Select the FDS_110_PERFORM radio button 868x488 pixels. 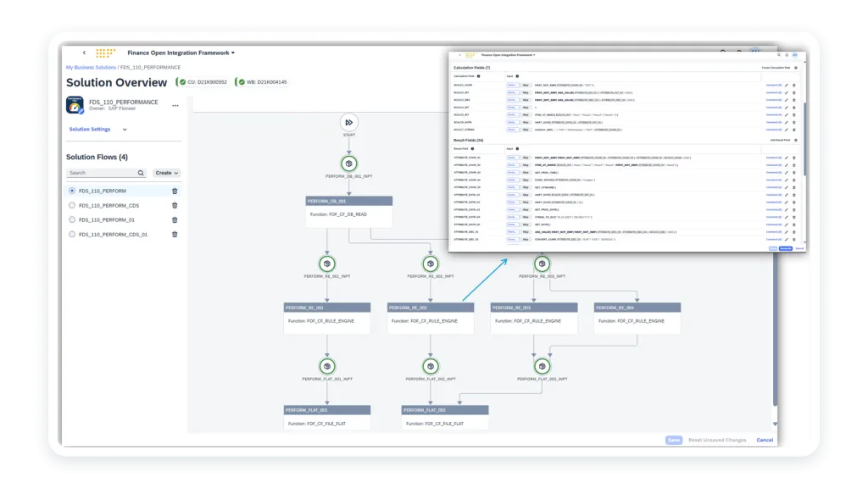(x=72, y=191)
